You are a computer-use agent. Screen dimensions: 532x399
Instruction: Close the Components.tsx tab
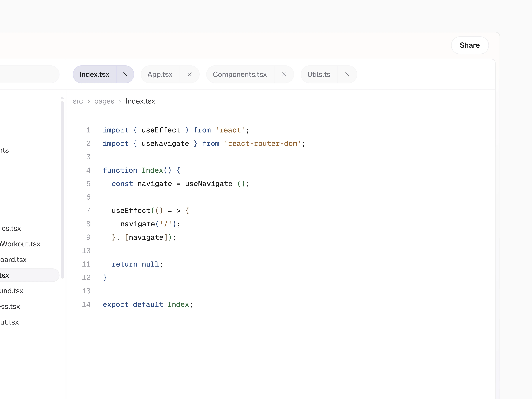pos(284,74)
